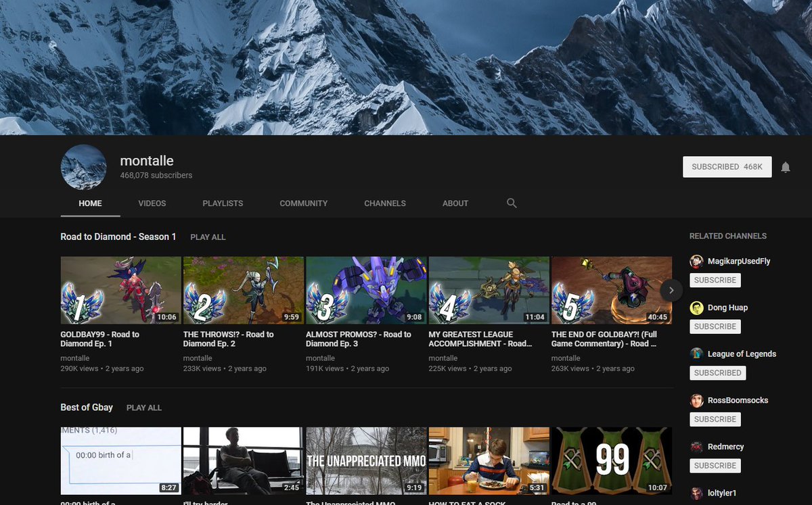Open ALMOST PROMOS Ep. 3 thumbnail
The width and height of the screenshot is (812, 505).
(366, 290)
